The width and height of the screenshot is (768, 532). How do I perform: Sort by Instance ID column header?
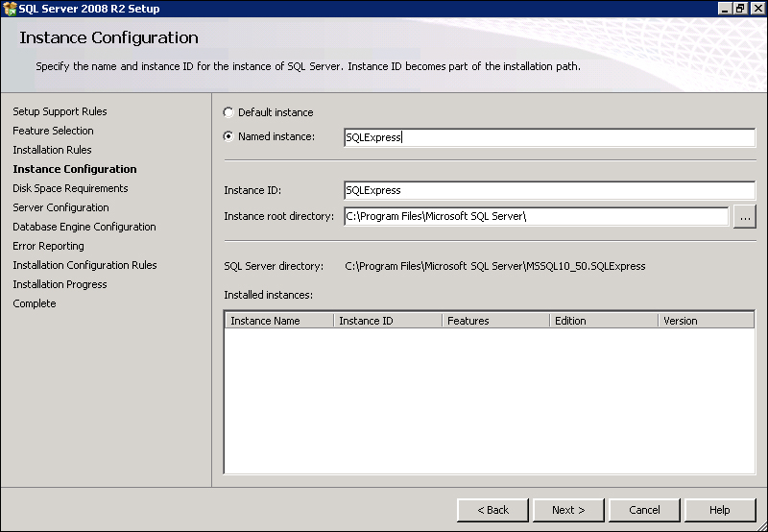coord(388,321)
